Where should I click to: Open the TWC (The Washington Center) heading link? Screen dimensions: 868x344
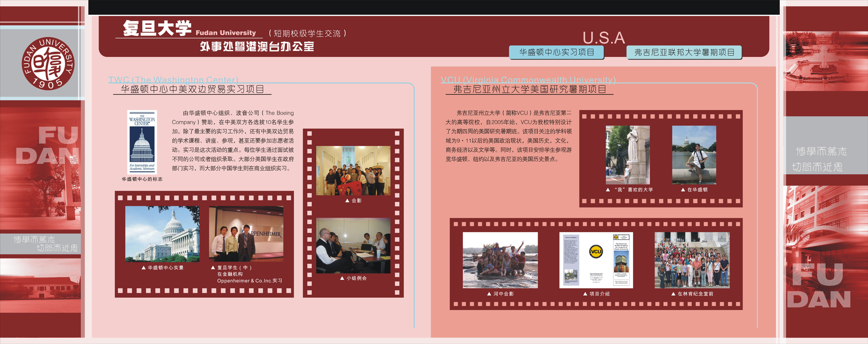point(173,80)
